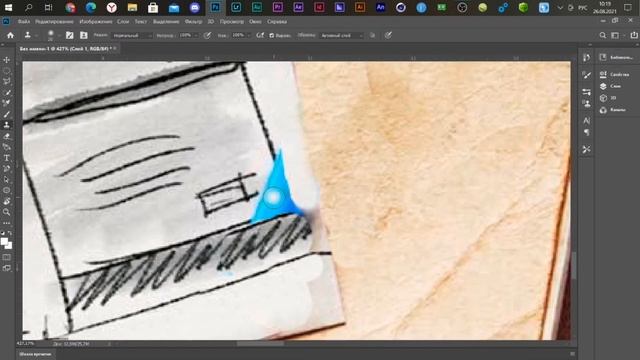Open the Clone Source collapsed panel icon

click(x=587, y=104)
